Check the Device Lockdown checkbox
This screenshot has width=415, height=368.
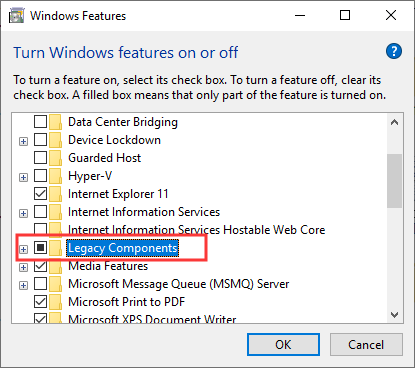pyautogui.click(x=40, y=140)
